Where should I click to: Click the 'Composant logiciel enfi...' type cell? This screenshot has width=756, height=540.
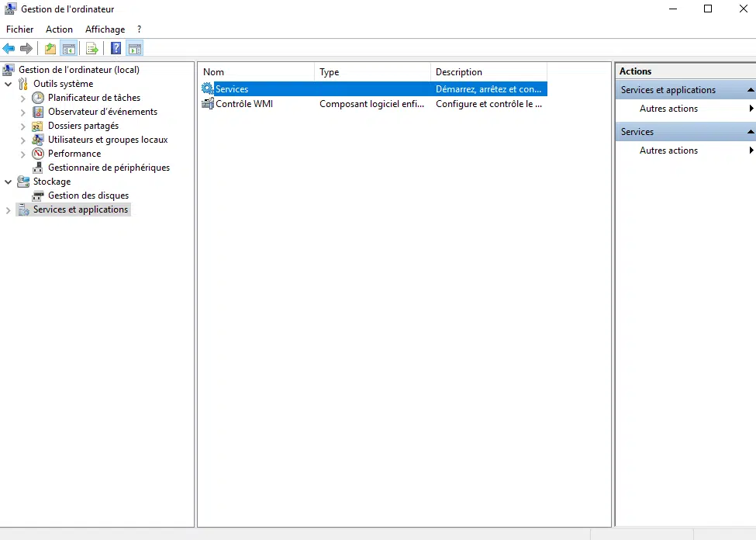coord(371,104)
